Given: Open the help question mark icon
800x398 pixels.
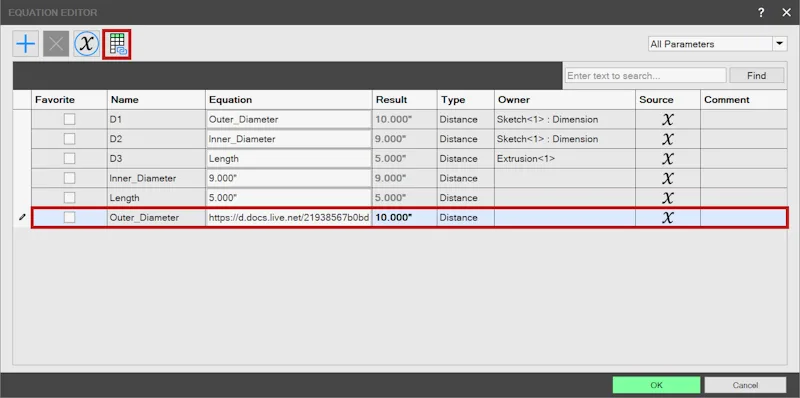Looking at the screenshot, I should pyautogui.click(x=761, y=13).
